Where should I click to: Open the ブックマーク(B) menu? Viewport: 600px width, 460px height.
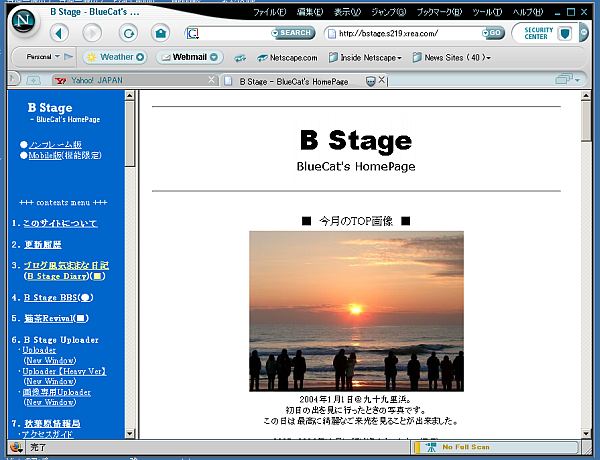439,12
